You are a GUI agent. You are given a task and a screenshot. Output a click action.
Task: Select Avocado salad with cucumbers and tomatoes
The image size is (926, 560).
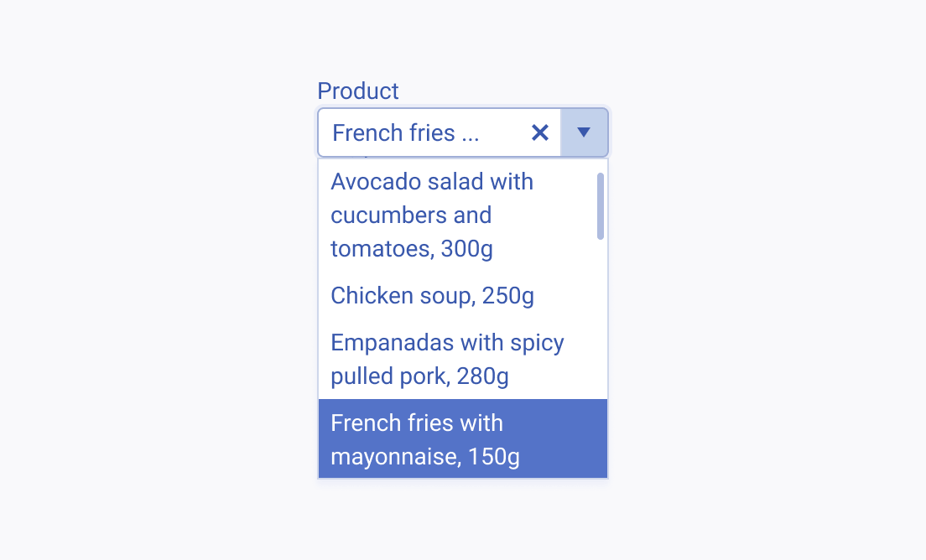432,215
